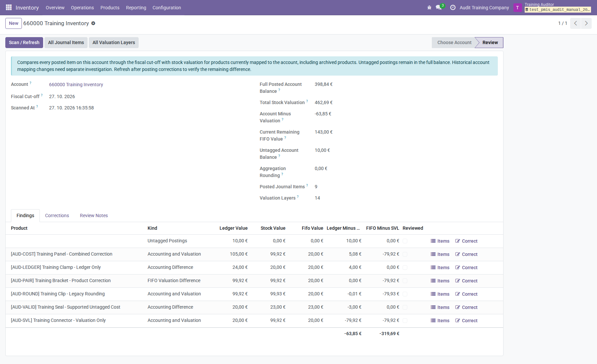Open the record actions gear icon
Viewport: 597px width, 364px height.
(x=93, y=23)
